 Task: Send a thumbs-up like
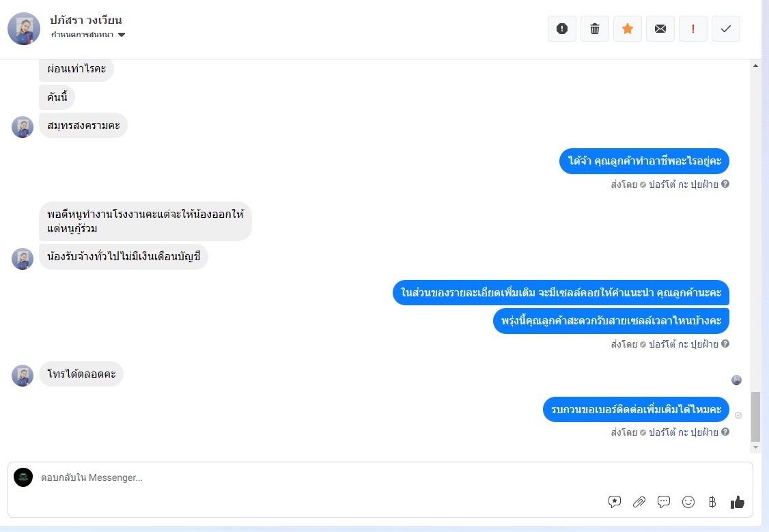click(737, 501)
